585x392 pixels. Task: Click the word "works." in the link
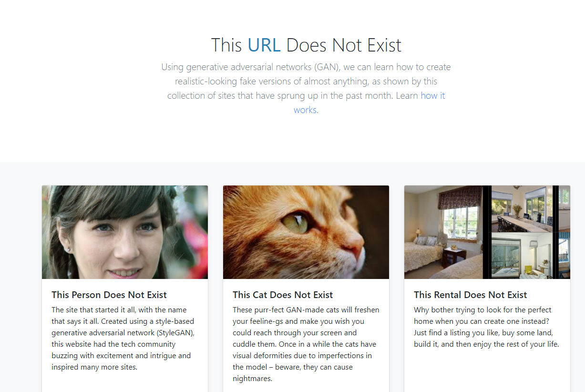pos(306,110)
